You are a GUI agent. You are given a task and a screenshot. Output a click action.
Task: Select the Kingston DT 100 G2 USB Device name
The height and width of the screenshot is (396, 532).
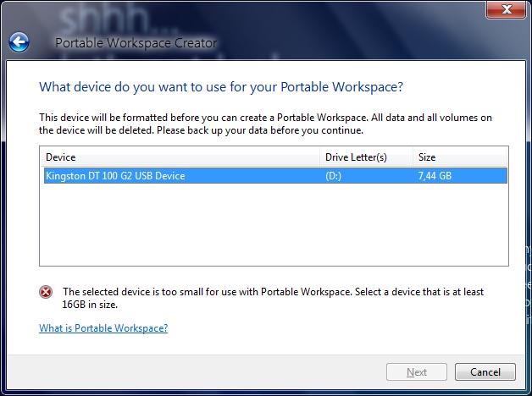click(115, 176)
